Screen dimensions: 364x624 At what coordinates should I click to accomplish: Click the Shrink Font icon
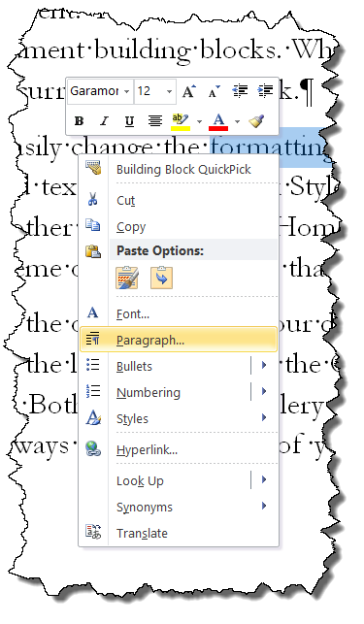215,91
